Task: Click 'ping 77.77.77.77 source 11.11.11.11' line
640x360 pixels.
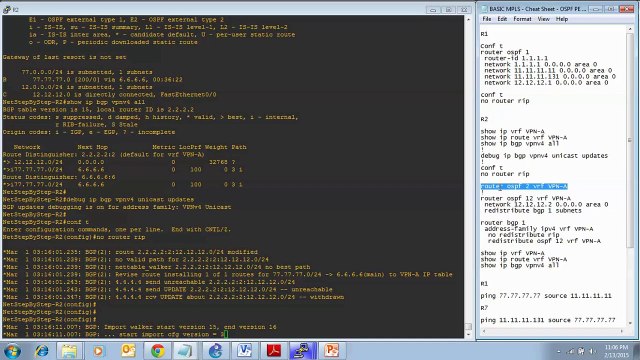Action: pos(546,296)
